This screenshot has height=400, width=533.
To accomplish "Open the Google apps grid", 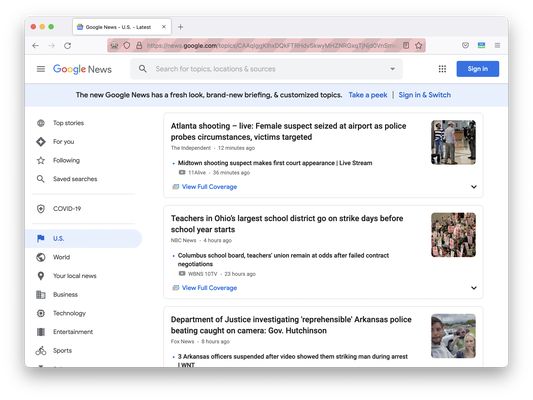I will pos(442,69).
